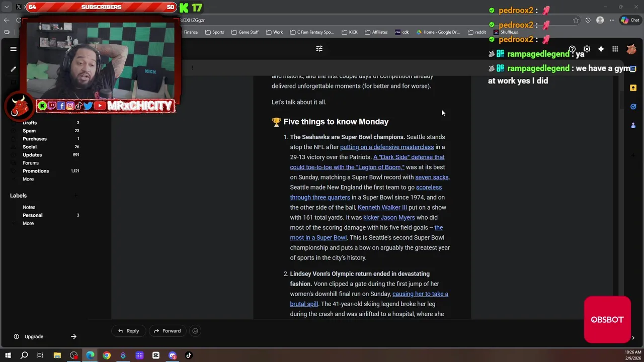Open the reddit bookmark folder
This screenshot has height=362, width=644.
click(477, 32)
